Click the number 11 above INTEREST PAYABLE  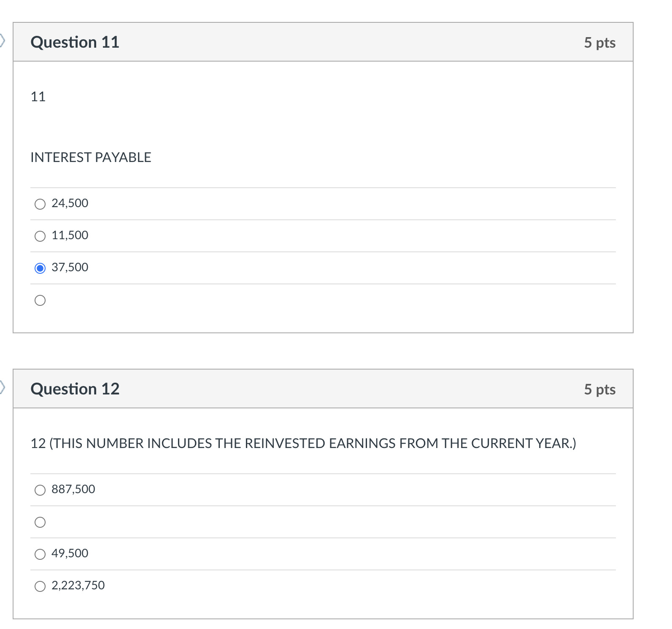[x=38, y=97]
